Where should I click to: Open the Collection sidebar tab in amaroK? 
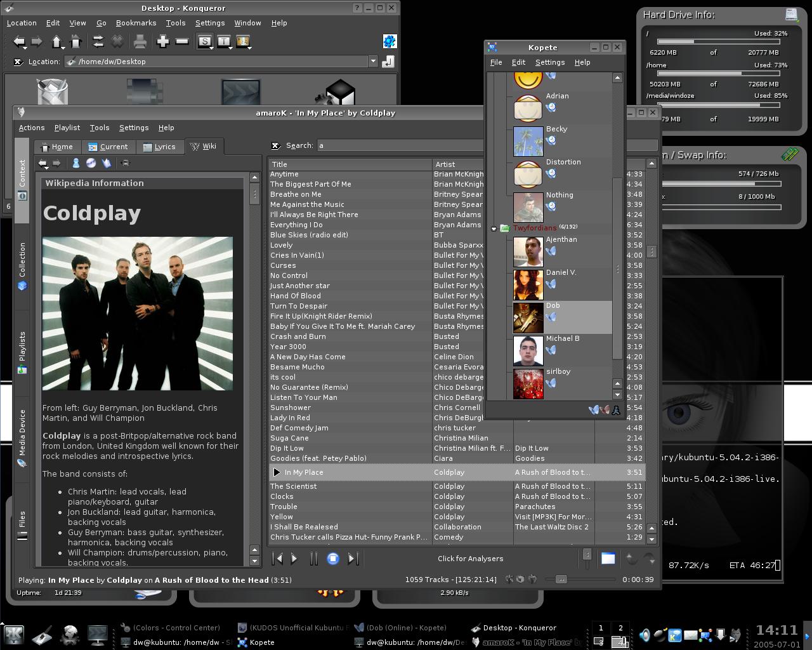(22, 267)
